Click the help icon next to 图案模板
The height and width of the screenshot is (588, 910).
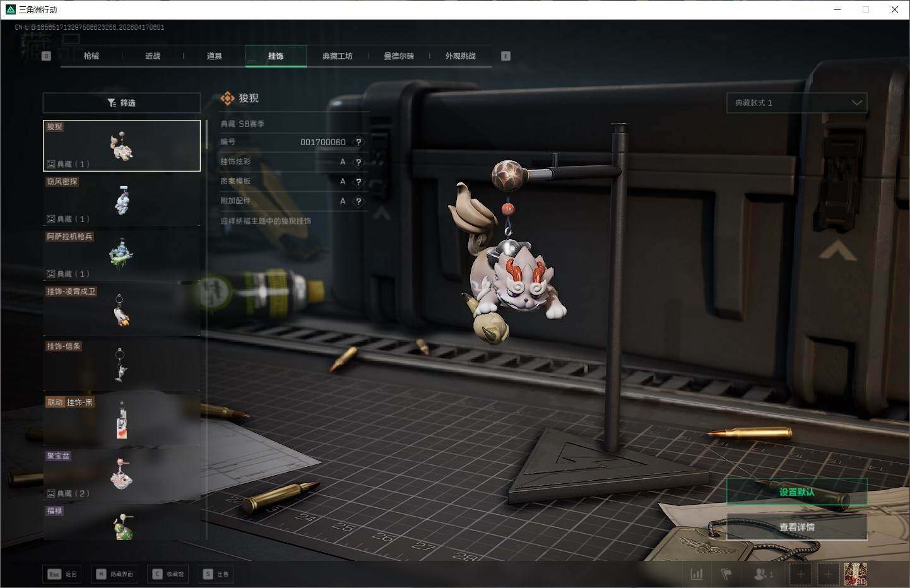pos(358,182)
